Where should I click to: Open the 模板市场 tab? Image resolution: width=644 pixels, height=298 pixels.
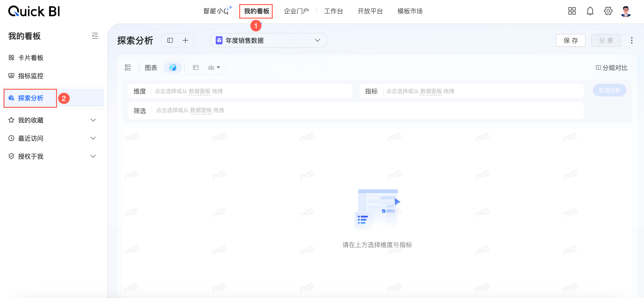tap(410, 11)
